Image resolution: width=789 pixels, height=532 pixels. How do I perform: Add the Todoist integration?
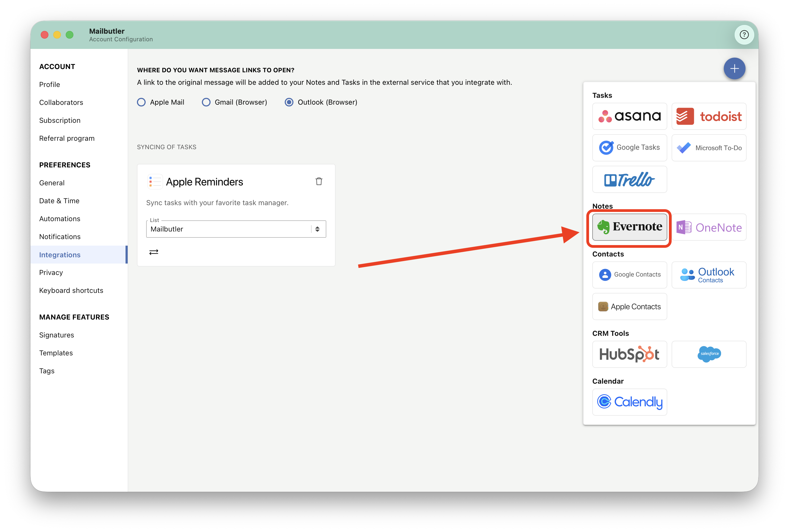[x=709, y=116]
